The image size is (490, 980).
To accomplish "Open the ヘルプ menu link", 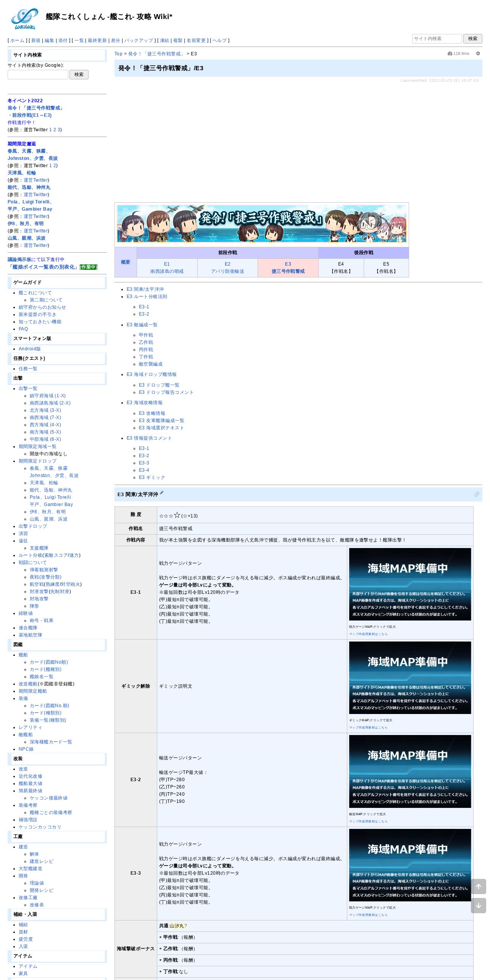I will pos(219,40).
